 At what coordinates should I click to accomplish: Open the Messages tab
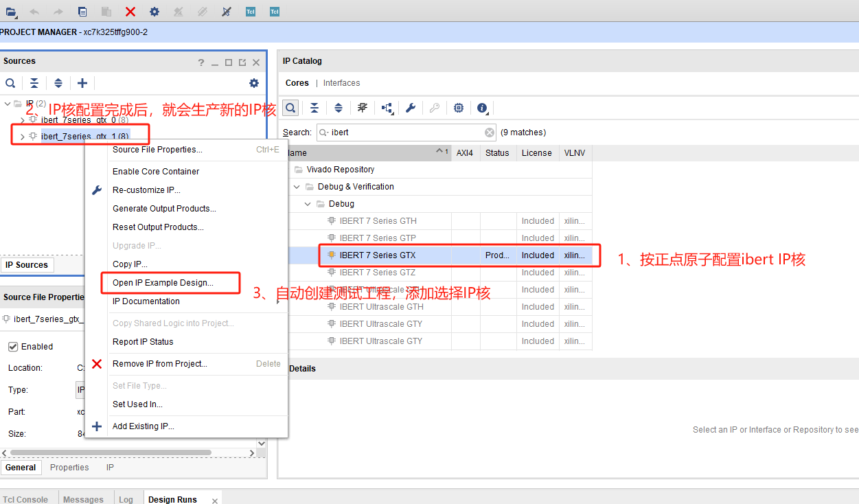tap(83, 500)
